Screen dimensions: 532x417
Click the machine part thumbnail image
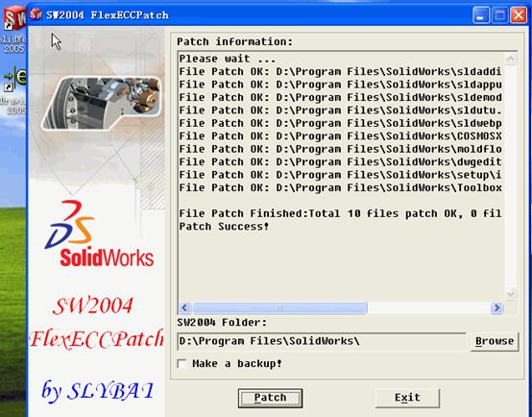click(101, 103)
